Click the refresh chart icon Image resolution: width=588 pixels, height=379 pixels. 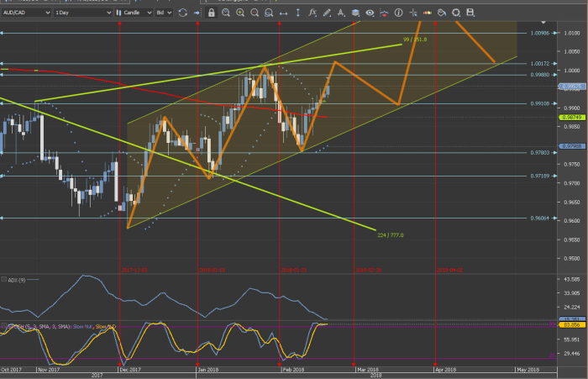(182, 13)
